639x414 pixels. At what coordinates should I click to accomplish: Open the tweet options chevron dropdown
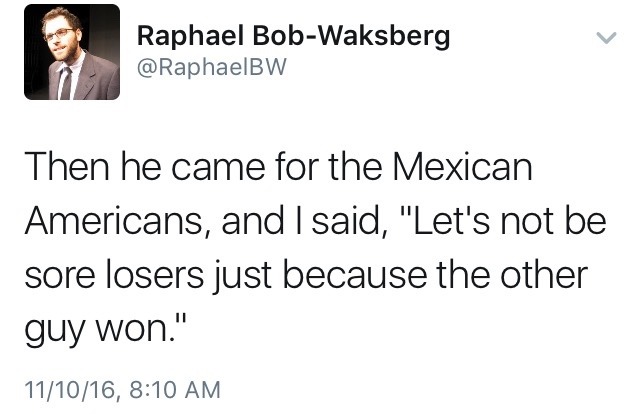click(603, 40)
